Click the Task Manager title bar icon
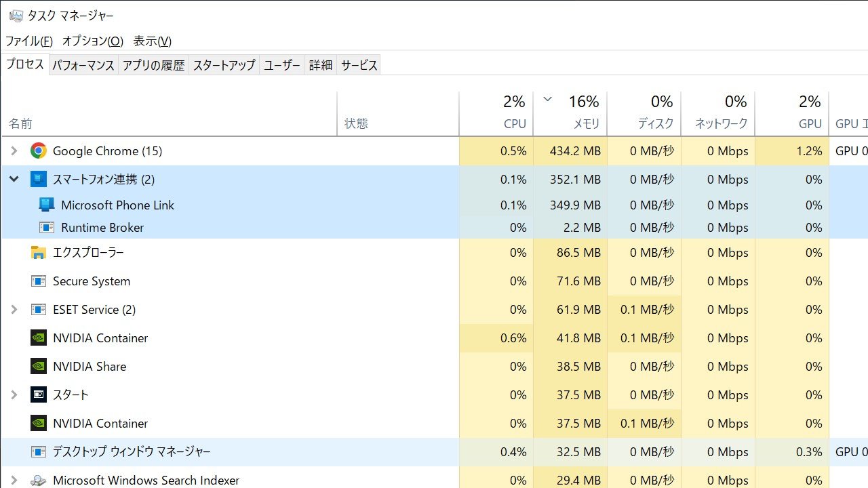 (x=16, y=16)
